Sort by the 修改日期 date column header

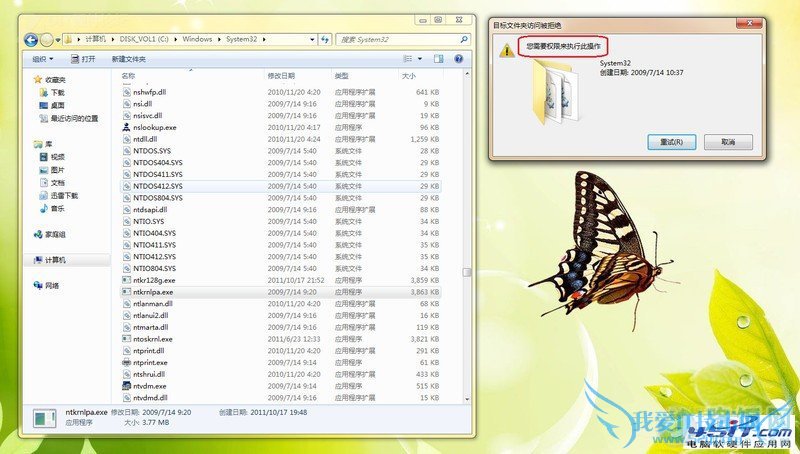click(x=298, y=75)
